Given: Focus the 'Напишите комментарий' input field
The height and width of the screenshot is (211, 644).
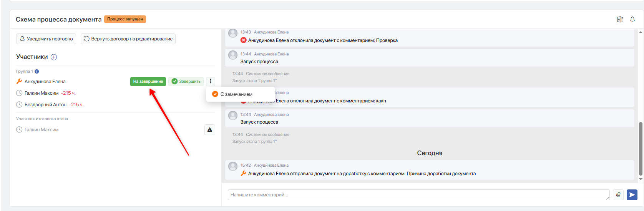Looking at the screenshot, I should 418,195.
